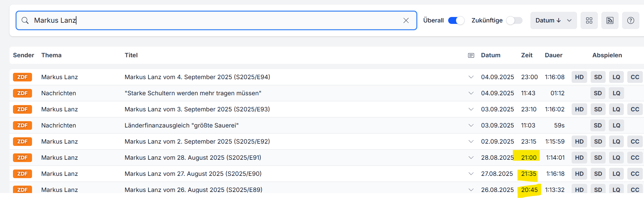This screenshot has height=198, width=644.
Task: Click the description column icon in header
Action: (x=471, y=55)
